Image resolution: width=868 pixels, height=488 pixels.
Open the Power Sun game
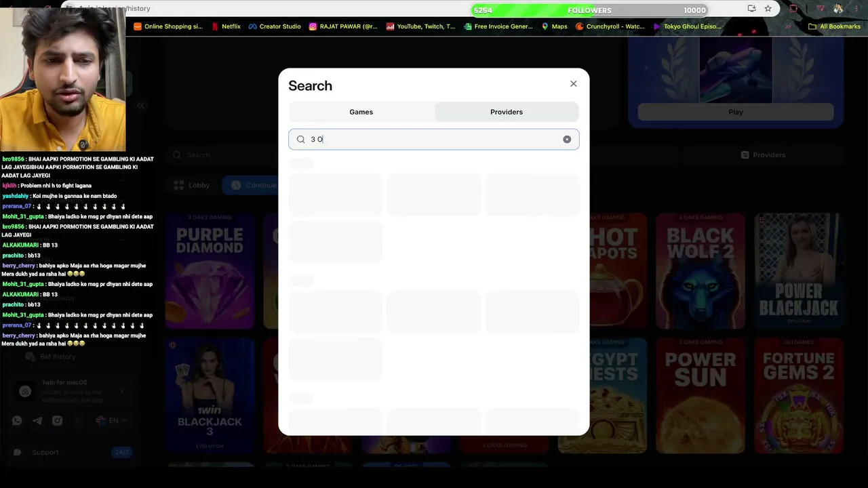(x=701, y=395)
